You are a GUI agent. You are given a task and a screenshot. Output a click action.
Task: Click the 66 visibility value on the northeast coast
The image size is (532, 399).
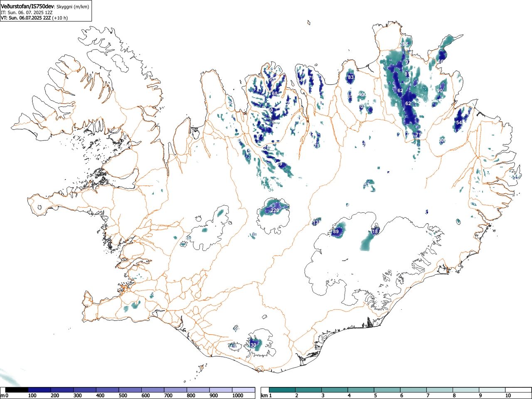pyautogui.click(x=441, y=62)
